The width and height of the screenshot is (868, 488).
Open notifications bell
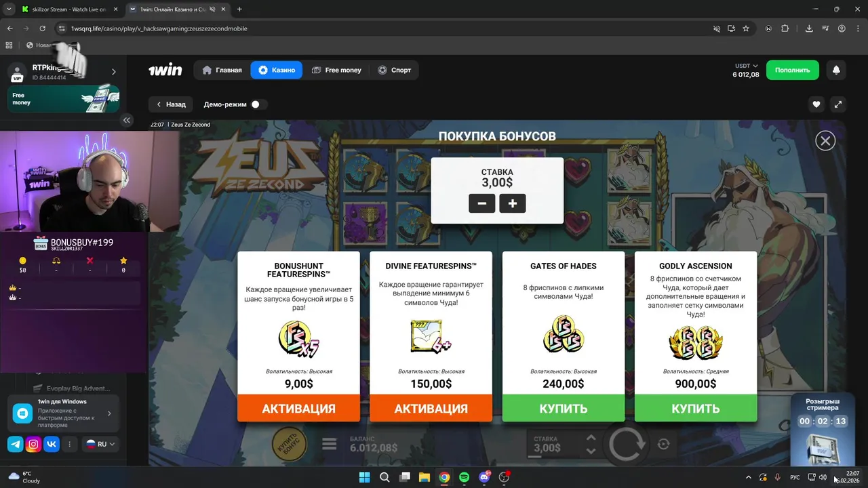pyautogui.click(x=836, y=70)
